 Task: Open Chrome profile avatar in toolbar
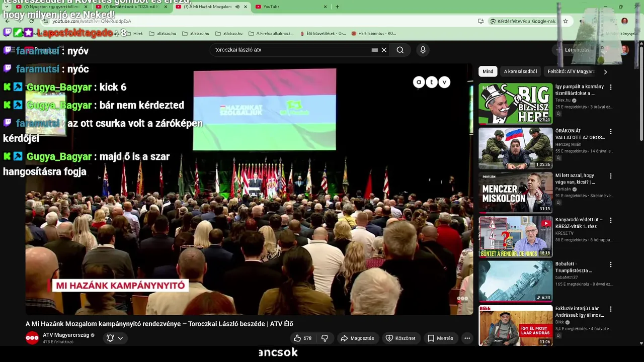click(624, 21)
